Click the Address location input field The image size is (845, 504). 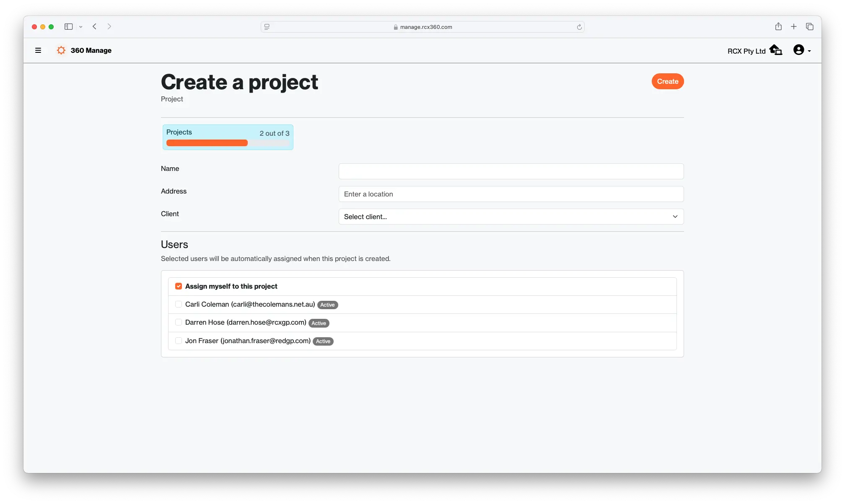click(x=511, y=194)
